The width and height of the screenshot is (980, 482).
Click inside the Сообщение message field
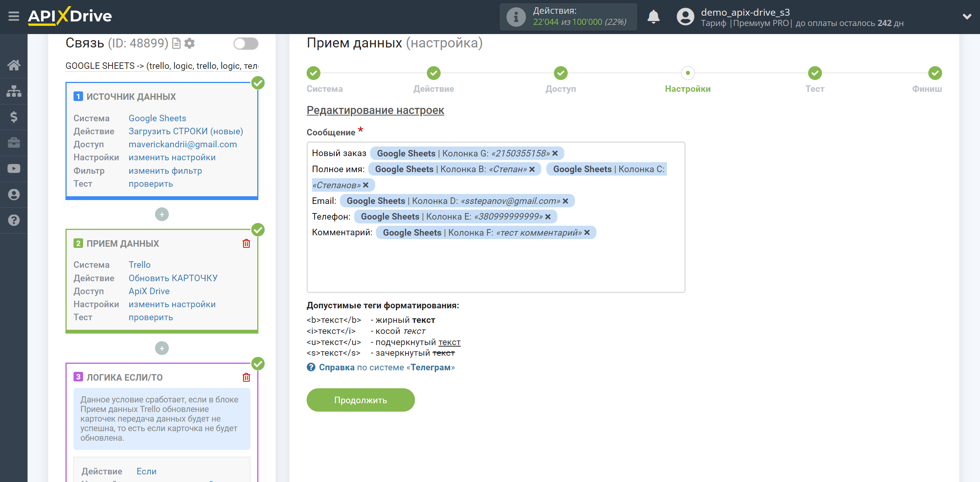496,217
